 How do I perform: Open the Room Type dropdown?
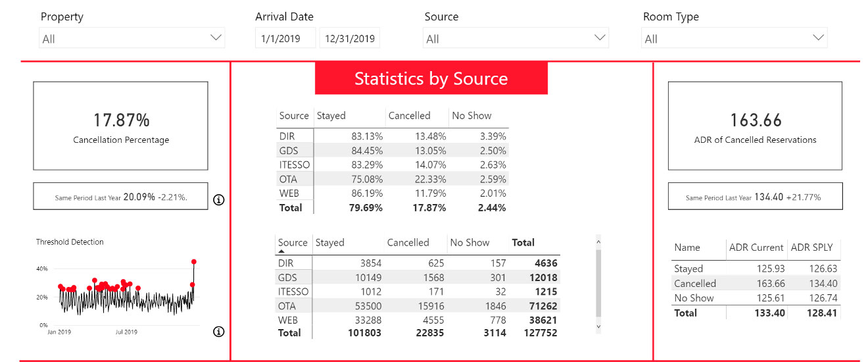click(734, 38)
